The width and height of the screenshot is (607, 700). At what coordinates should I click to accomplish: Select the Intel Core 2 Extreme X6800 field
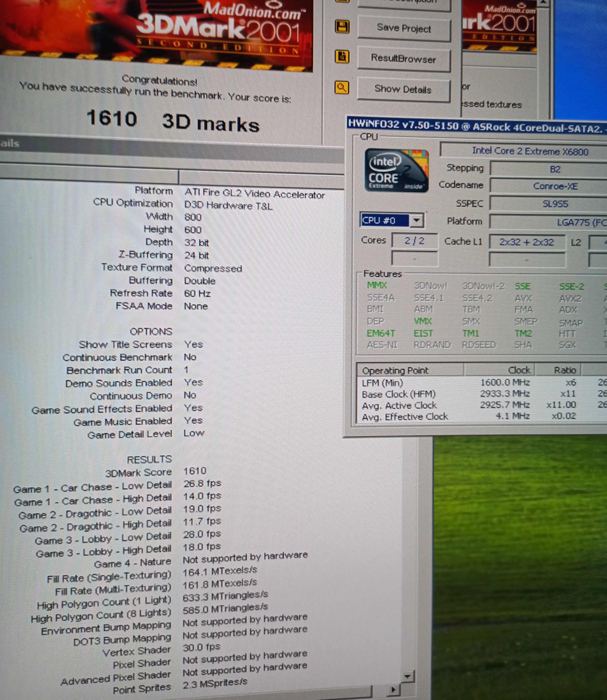tap(524, 151)
